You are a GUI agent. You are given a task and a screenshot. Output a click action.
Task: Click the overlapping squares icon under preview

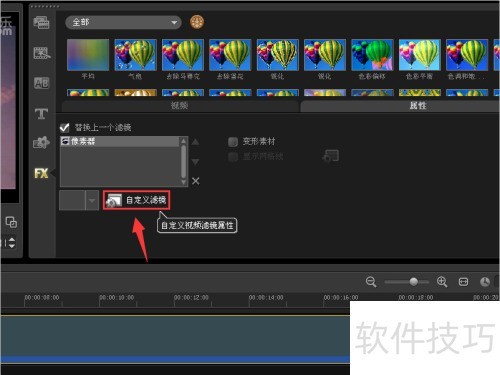pos(11,222)
